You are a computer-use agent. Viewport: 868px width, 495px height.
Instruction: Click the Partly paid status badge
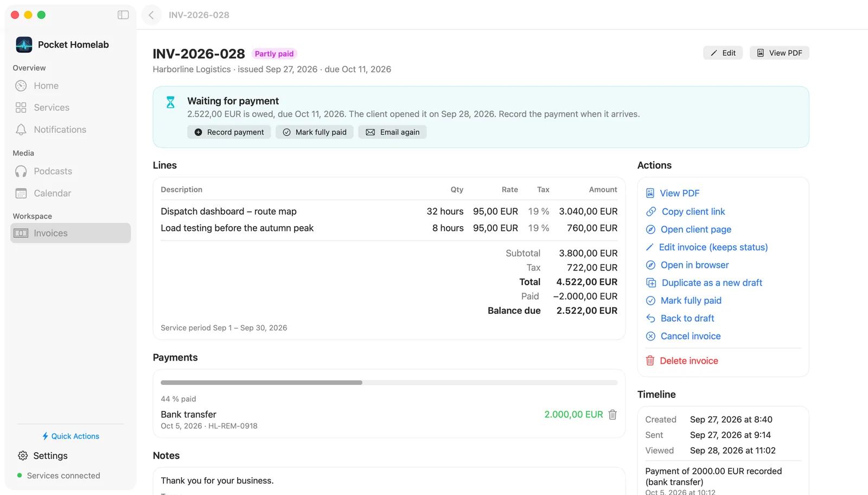click(x=274, y=54)
